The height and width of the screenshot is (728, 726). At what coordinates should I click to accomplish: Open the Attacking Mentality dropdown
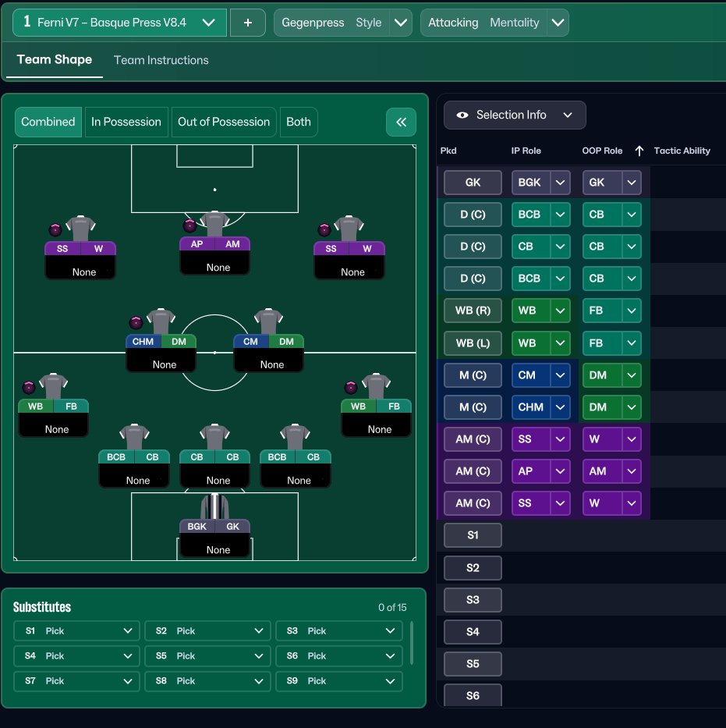click(x=494, y=23)
